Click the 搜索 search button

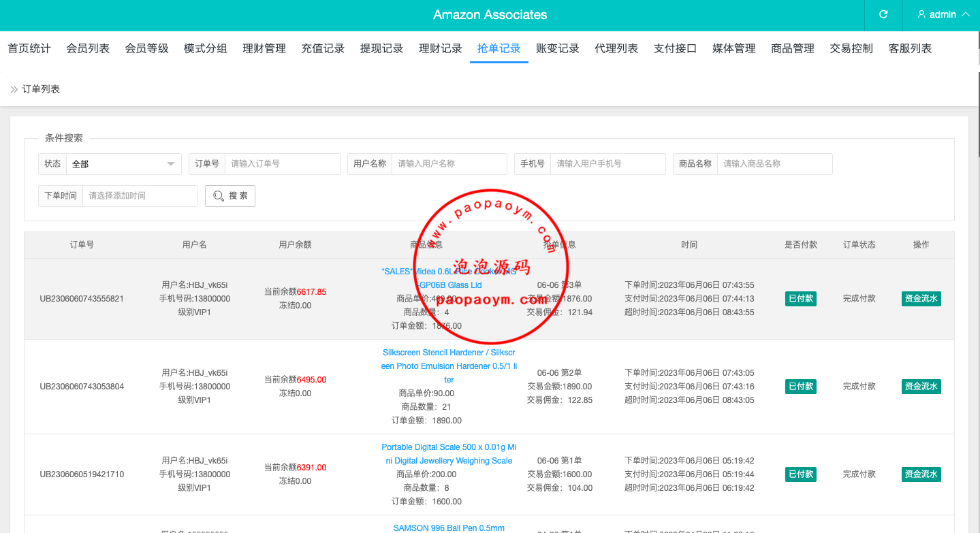(230, 196)
